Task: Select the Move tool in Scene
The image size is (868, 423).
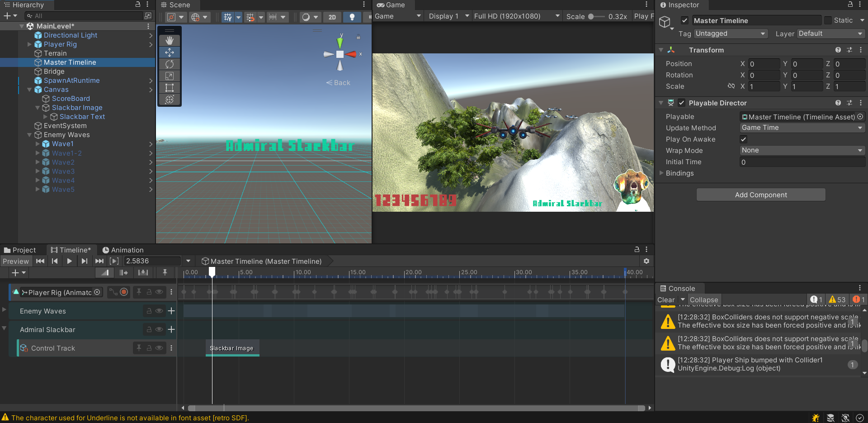Action: coord(170,52)
